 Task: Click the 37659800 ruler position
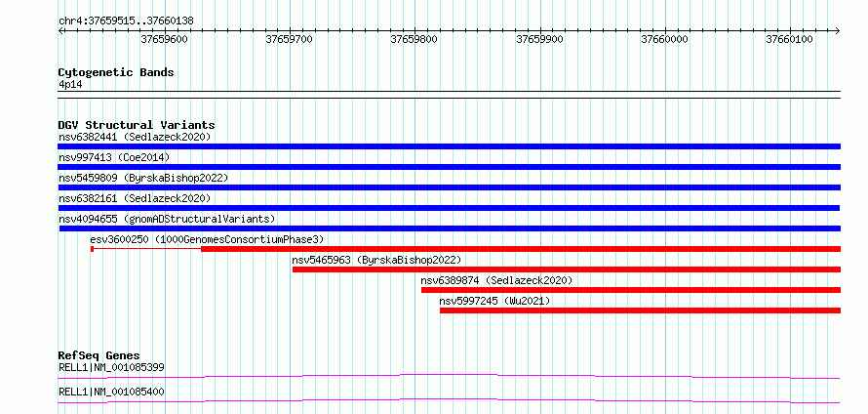[x=414, y=39]
